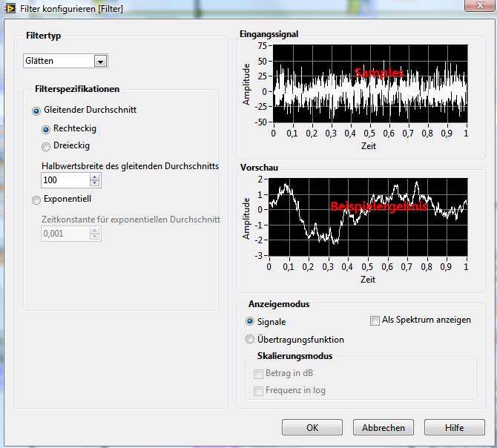Click the Filtertyp heading
Viewport: 497px width, 448px height.
44,36
